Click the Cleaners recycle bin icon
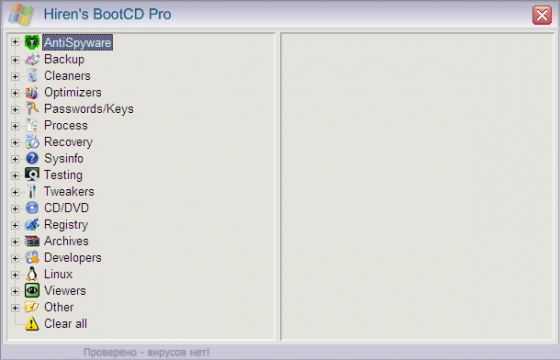 [32, 75]
